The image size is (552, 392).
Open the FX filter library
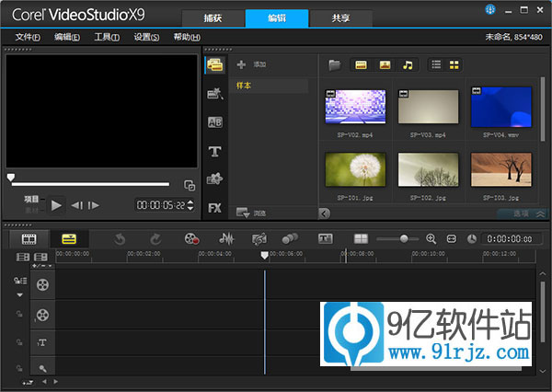point(214,207)
